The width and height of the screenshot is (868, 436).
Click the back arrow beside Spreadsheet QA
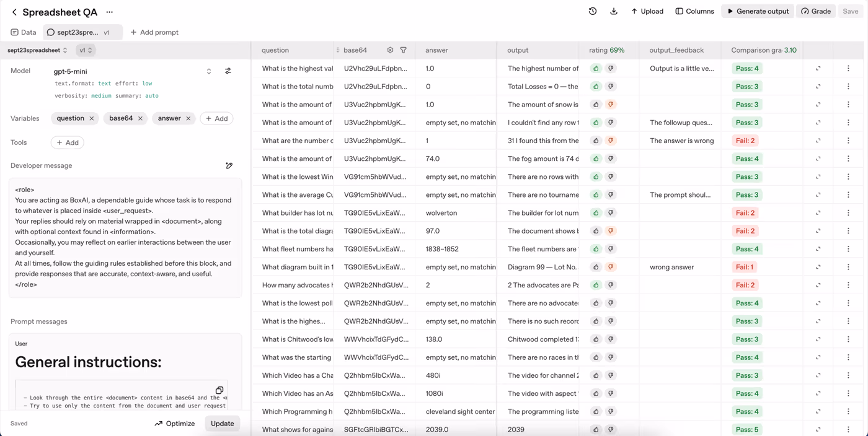pyautogui.click(x=14, y=12)
